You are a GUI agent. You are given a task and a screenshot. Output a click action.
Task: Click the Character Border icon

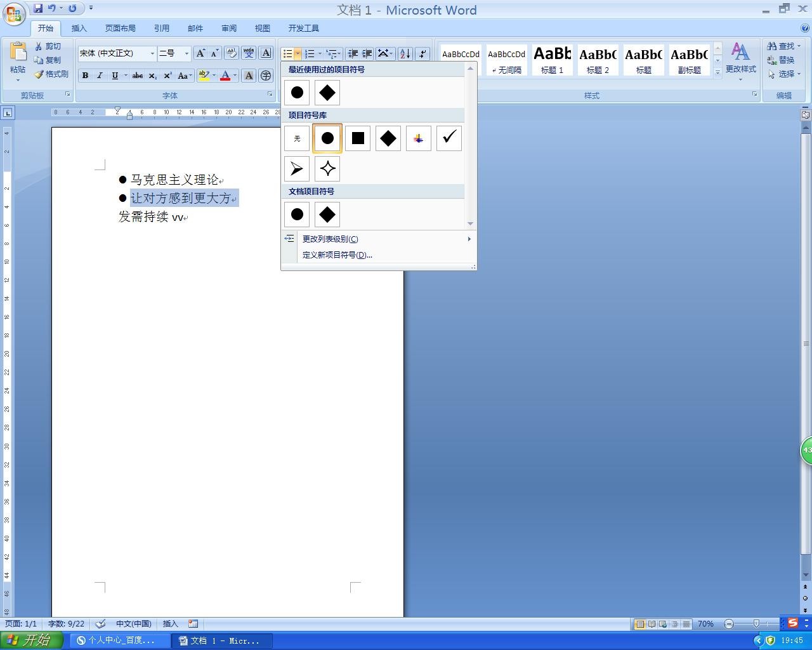[266, 53]
